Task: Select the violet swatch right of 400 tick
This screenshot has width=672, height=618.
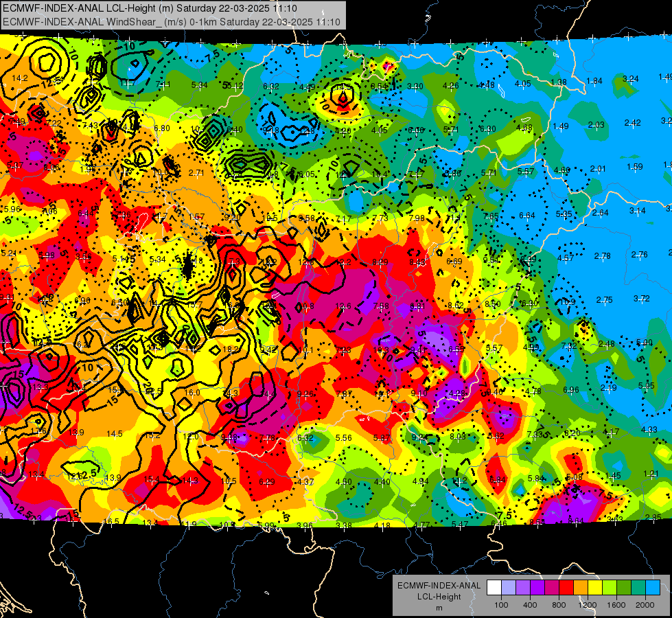Action: 537,587
